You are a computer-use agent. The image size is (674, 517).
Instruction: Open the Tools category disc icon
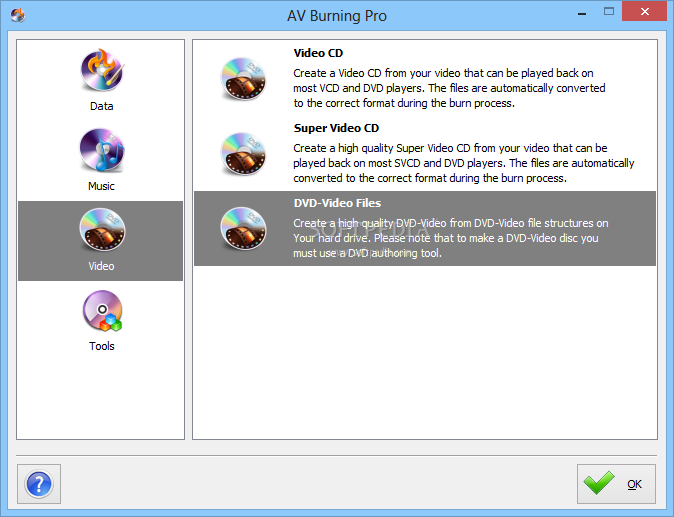coord(102,310)
